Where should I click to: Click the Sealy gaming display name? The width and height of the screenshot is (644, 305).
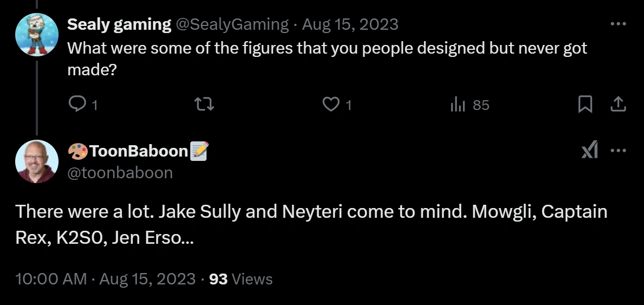119,24
